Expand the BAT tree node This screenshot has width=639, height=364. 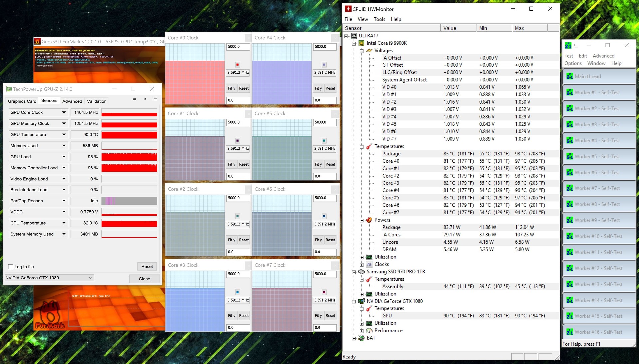pyautogui.click(x=354, y=338)
